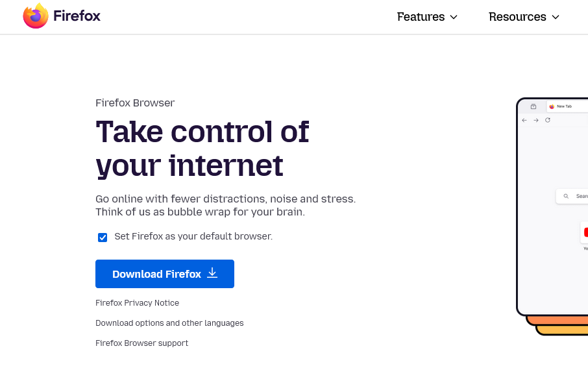Click the forward arrow in browser mockup

[536, 121]
